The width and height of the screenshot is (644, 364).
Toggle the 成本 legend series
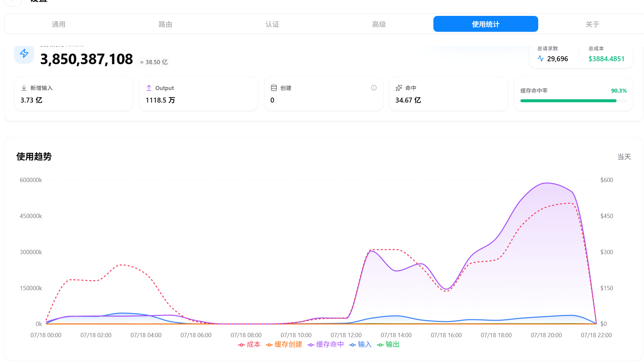[249, 344]
